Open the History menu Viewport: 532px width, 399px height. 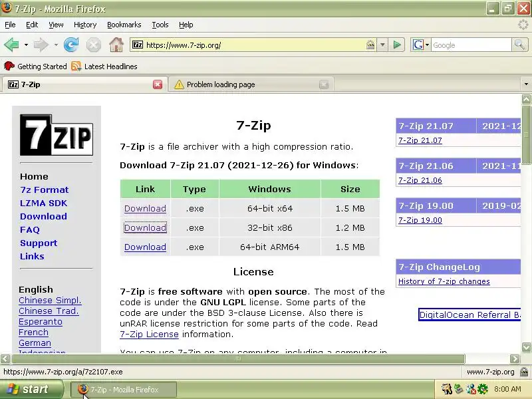click(x=85, y=25)
